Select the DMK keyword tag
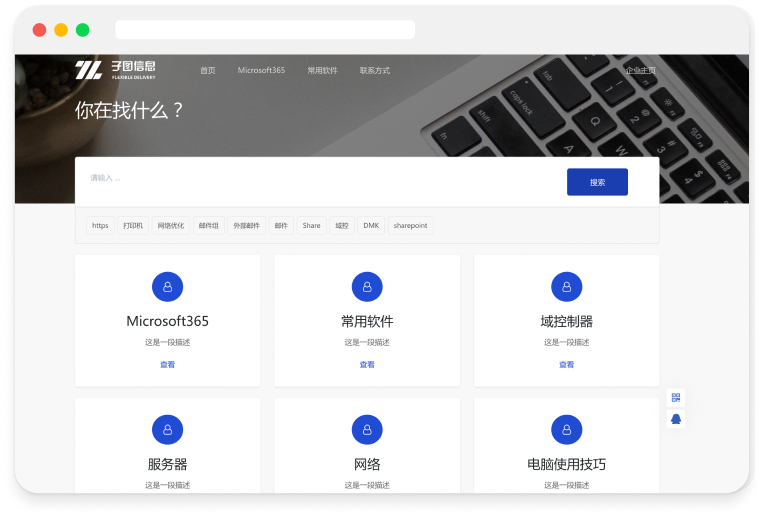Screen dimensions: 764x517 pos(371,226)
